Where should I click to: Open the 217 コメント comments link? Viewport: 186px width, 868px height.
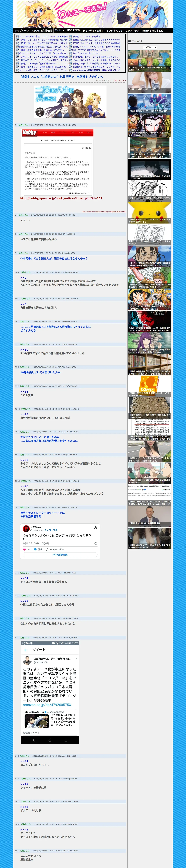[120, 81]
